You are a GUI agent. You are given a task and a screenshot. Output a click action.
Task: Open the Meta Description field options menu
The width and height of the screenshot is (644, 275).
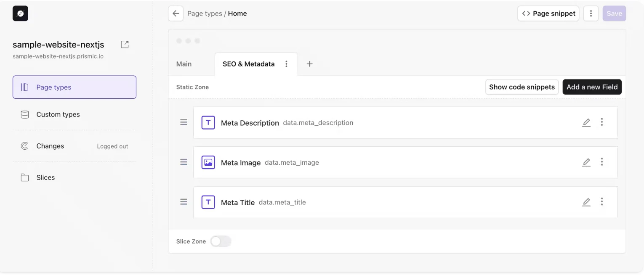(602, 122)
